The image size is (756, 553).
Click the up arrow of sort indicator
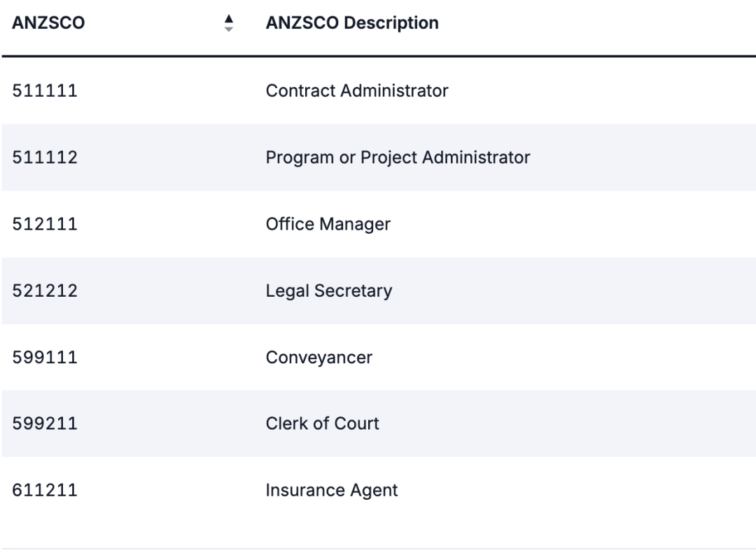[x=228, y=19]
